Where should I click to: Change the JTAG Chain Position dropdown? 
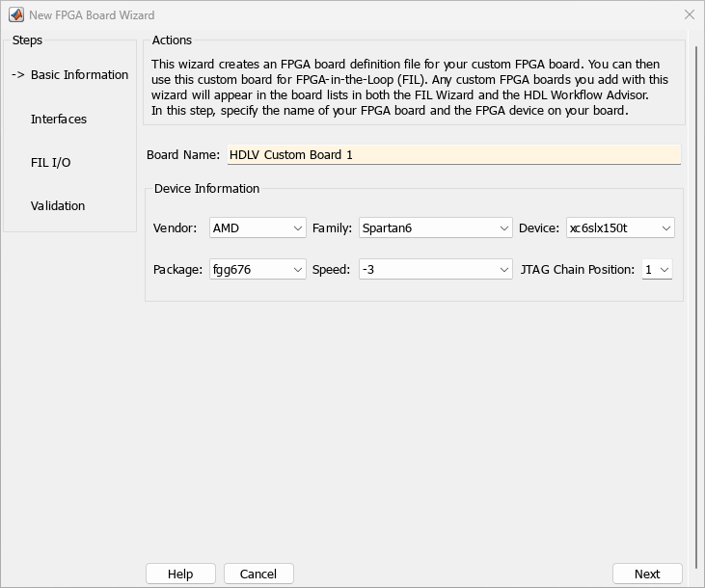(x=657, y=270)
